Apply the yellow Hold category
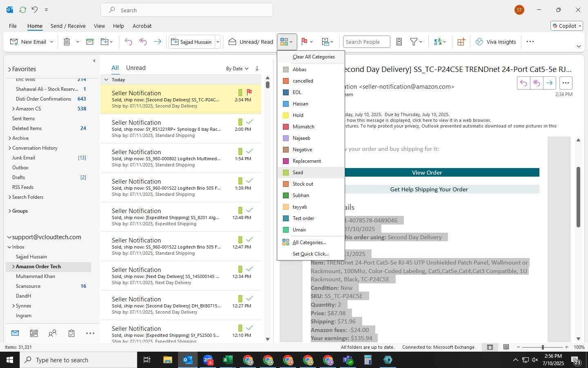Viewport: 588px width, 368px height. click(311, 115)
